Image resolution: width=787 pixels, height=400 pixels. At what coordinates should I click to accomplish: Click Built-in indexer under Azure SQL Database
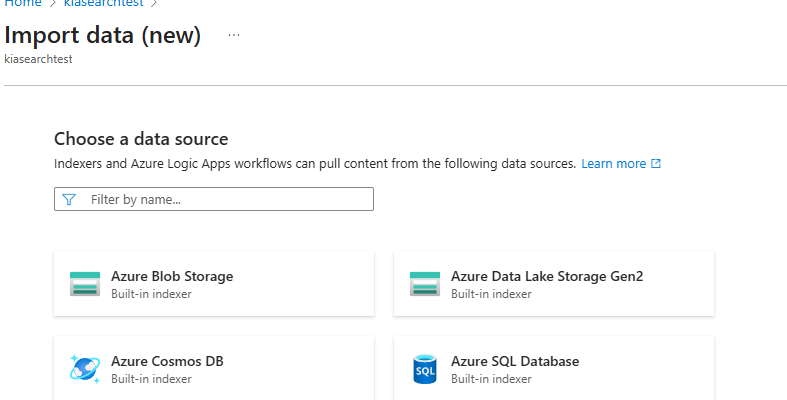(x=491, y=379)
